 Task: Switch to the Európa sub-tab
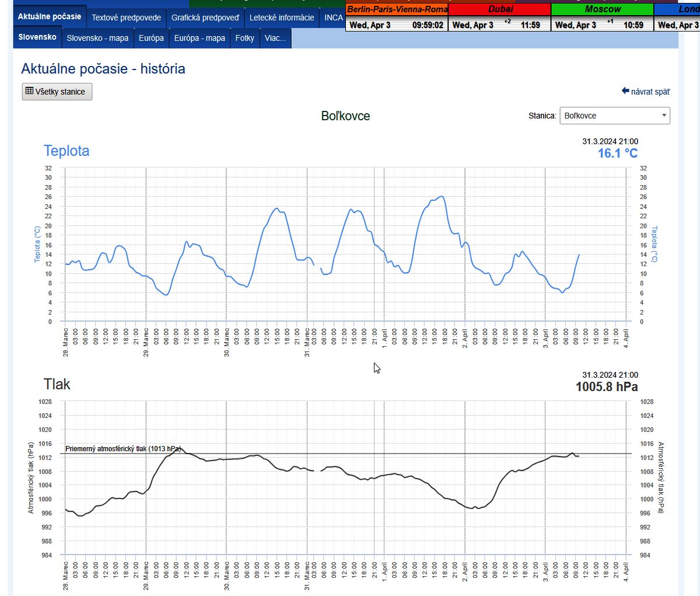tap(151, 38)
